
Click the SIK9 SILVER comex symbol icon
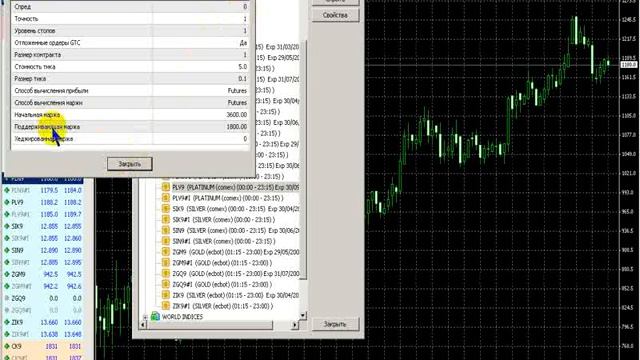pos(165,209)
